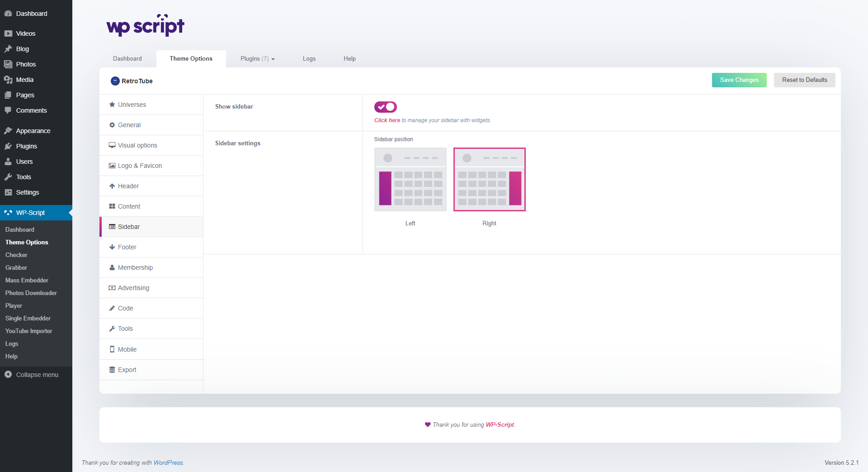Click the Tools wrench icon in admin menu
Image resolution: width=868 pixels, height=472 pixels.
tap(8, 177)
